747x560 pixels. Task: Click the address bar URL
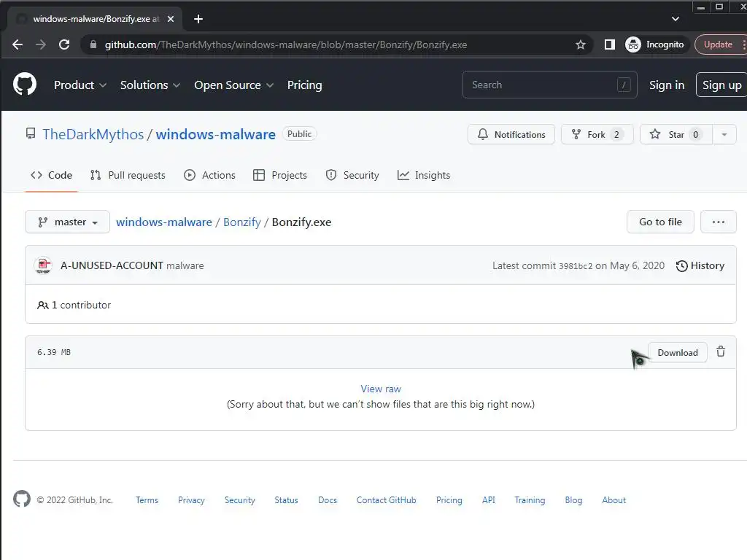click(x=286, y=44)
